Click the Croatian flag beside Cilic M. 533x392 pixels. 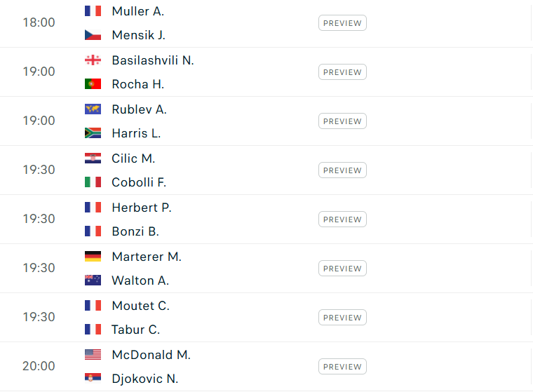click(x=93, y=158)
